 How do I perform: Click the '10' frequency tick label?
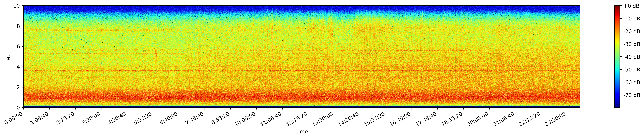point(17,5)
